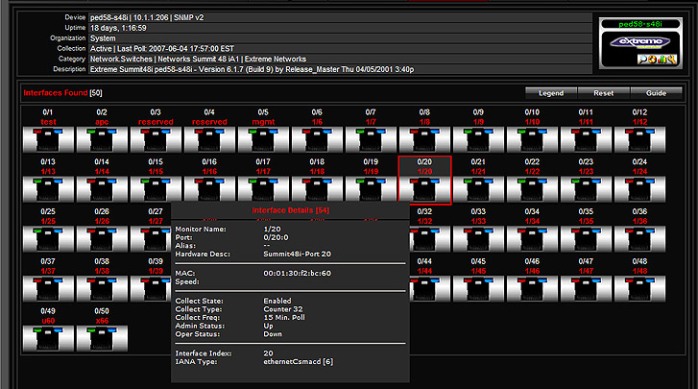Click the port 0/6 interface icon
698x389 pixels.
[317, 140]
